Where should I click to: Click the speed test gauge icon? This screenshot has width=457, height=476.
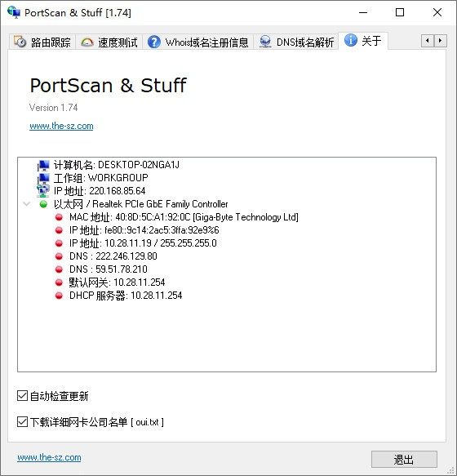tap(87, 42)
